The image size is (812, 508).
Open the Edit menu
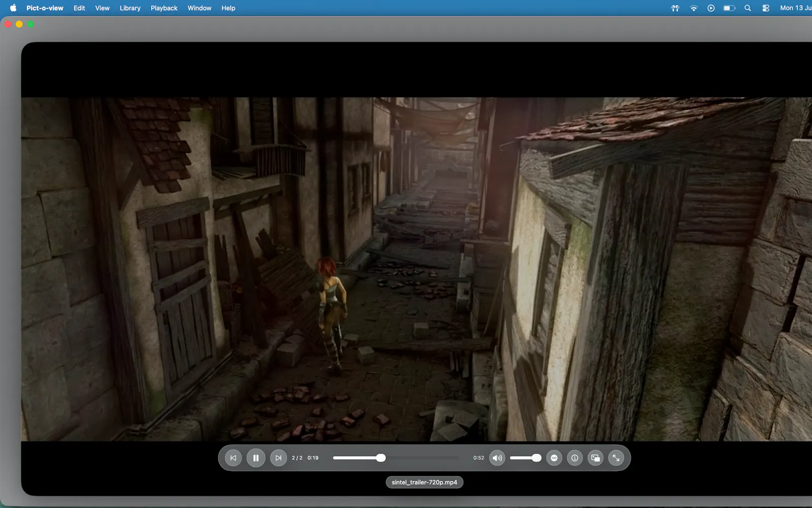click(x=79, y=8)
